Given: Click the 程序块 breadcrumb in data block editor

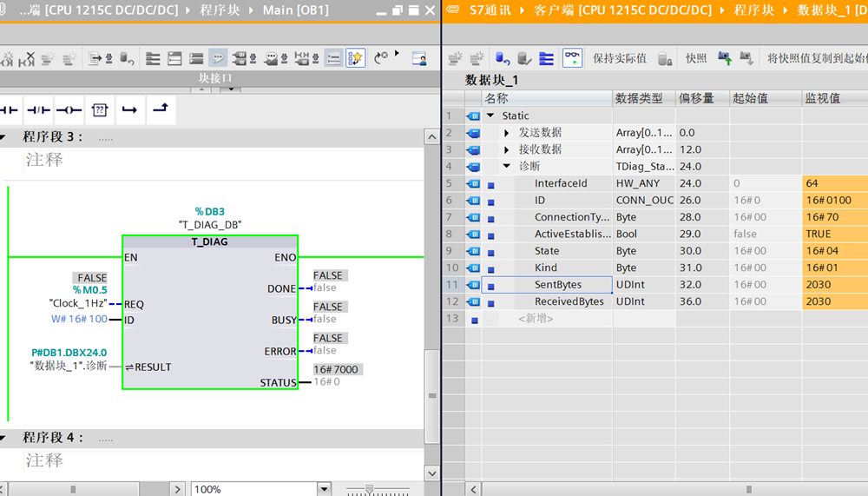Looking at the screenshot, I should coord(753,10).
